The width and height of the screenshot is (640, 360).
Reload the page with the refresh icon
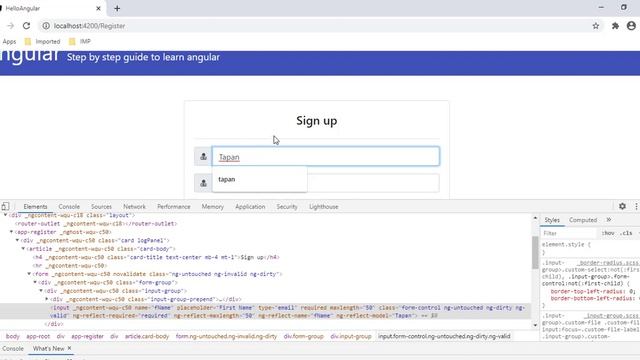[x=27, y=26]
